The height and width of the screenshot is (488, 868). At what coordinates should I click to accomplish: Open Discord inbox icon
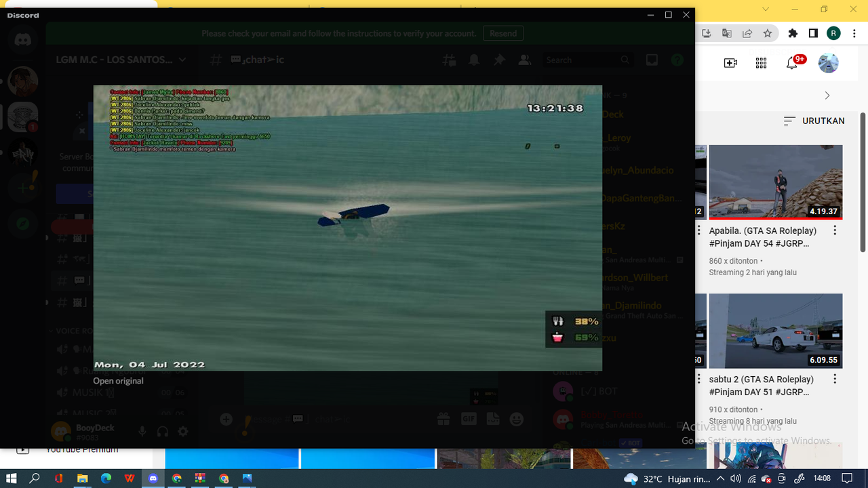(x=652, y=60)
